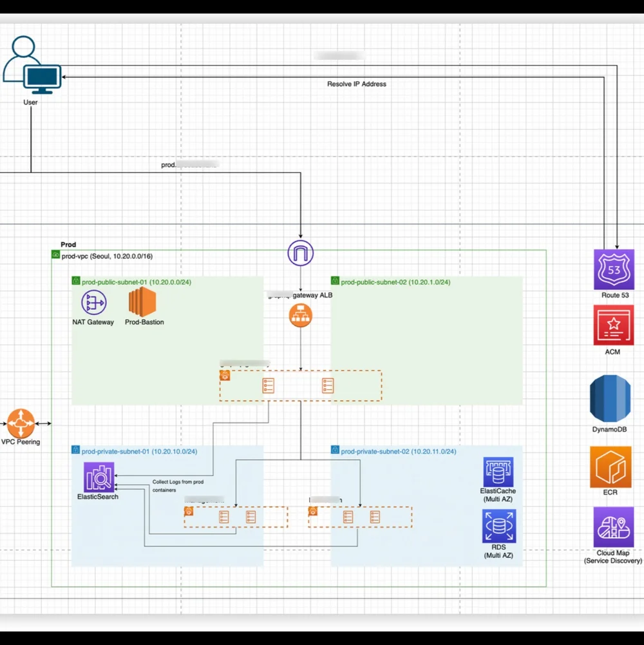Select the purple internet gateway icon

tap(300, 253)
